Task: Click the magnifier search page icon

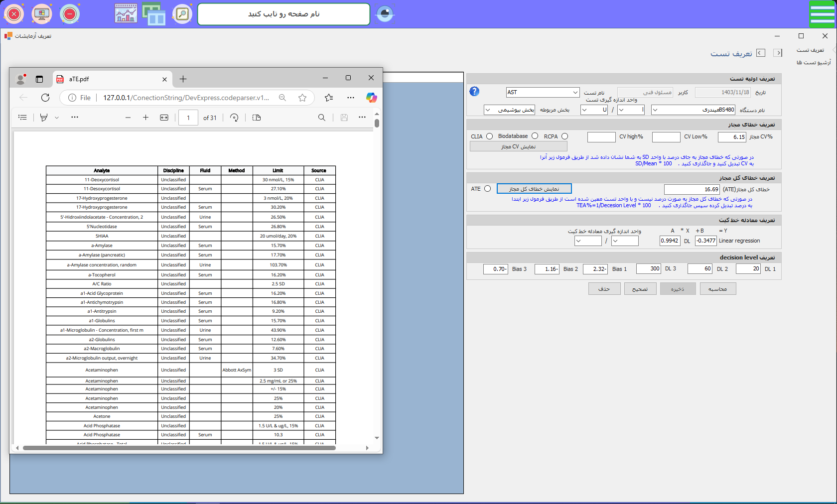Action: point(182,14)
